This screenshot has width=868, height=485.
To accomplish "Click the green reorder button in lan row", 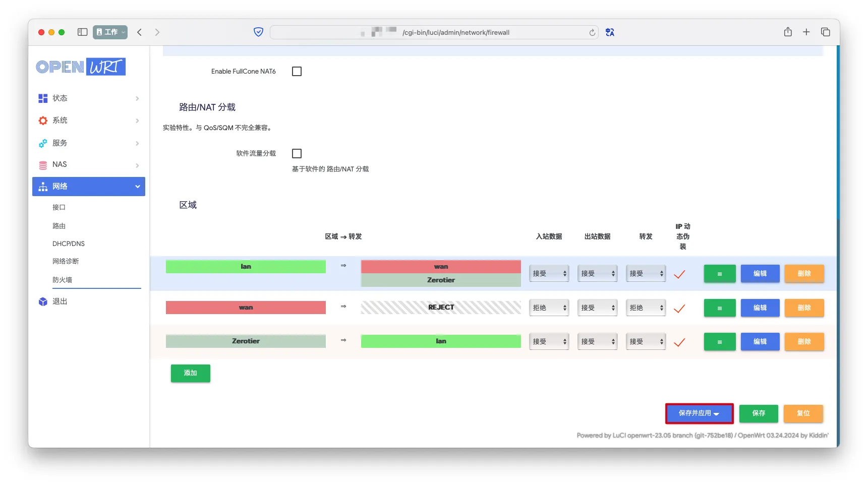I will (x=719, y=274).
